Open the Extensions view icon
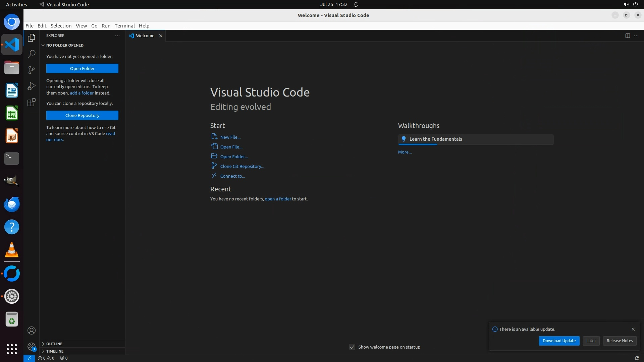Image resolution: width=644 pixels, height=362 pixels. 32,102
